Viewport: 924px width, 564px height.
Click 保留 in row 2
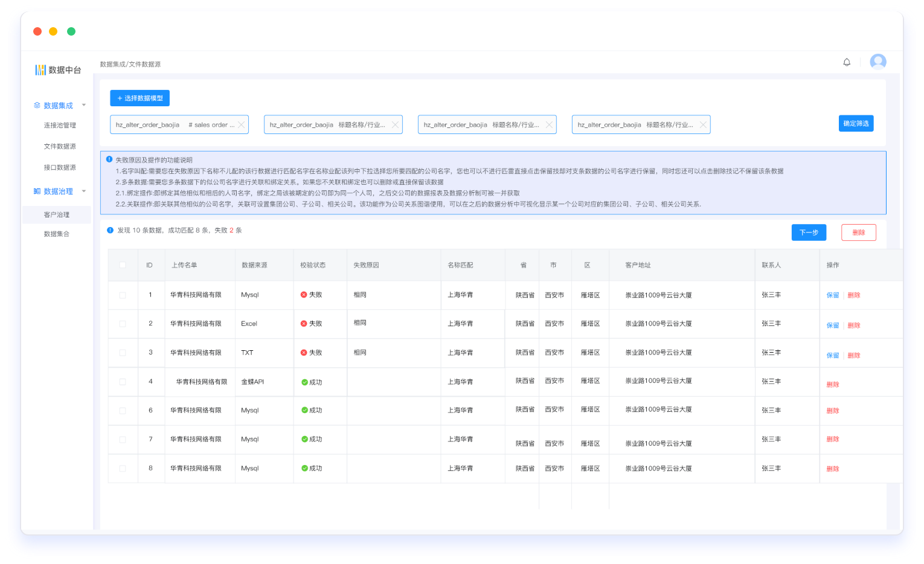833,325
